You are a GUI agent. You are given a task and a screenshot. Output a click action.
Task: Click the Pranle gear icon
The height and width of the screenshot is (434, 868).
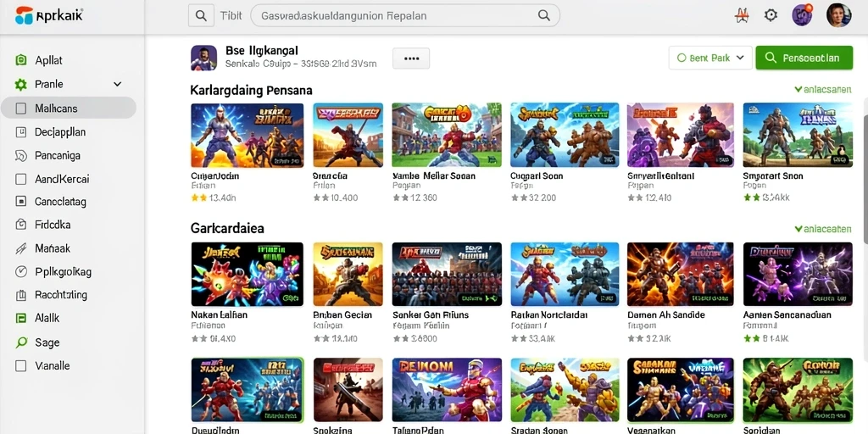(21, 84)
